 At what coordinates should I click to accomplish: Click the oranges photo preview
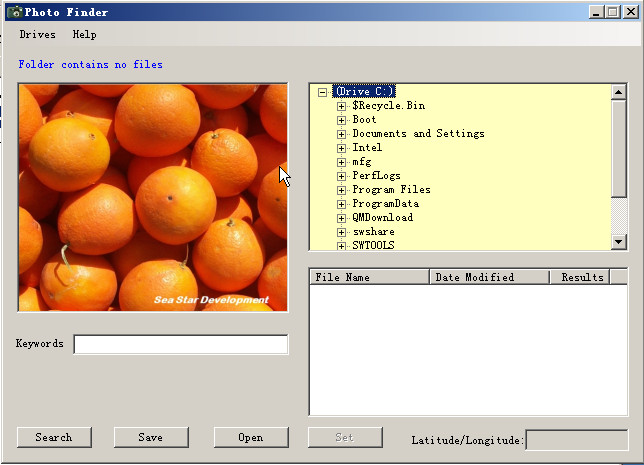coord(153,198)
